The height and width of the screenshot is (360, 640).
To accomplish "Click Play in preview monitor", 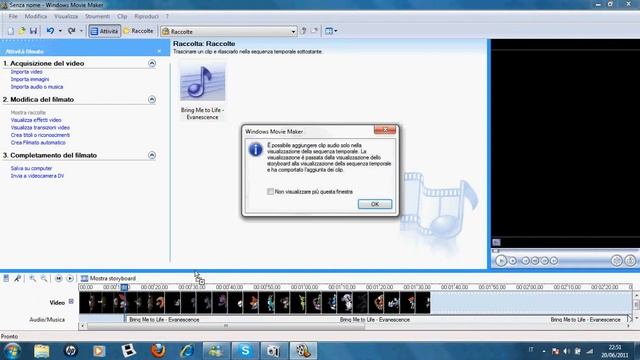I will click(501, 261).
